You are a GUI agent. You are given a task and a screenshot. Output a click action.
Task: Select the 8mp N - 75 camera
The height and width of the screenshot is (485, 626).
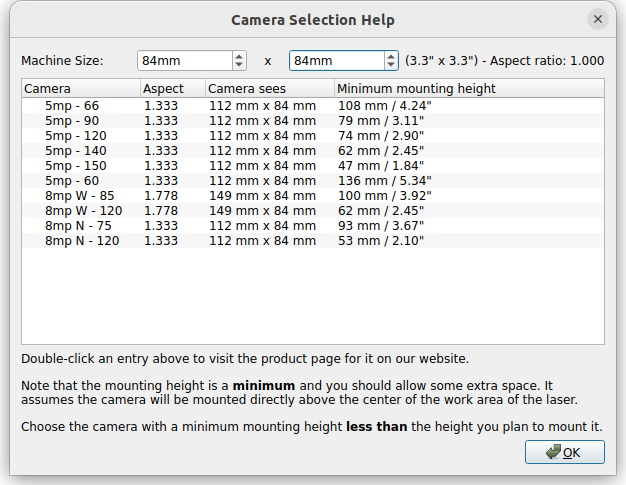point(313,226)
